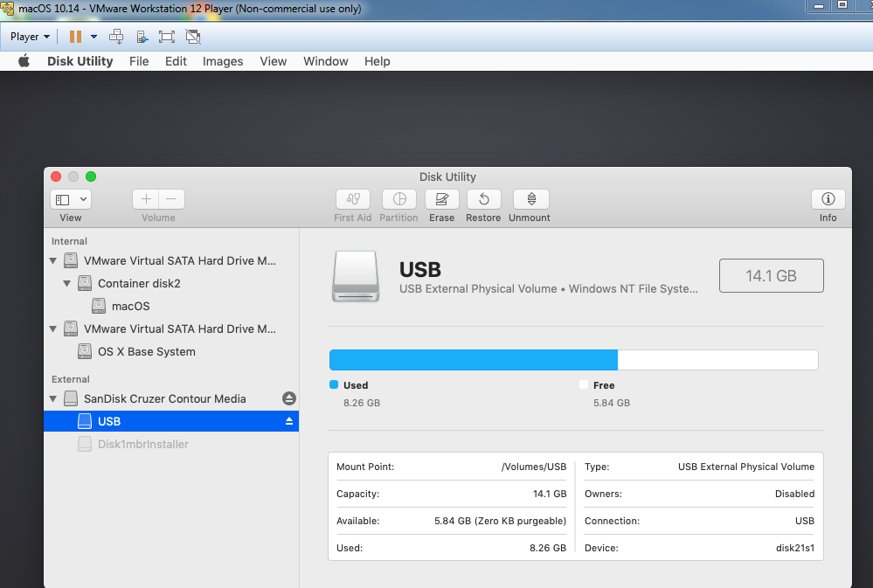873x588 pixels.
Task: Collapse first VMware Virtual SATA drive
Action: point(53,260)
